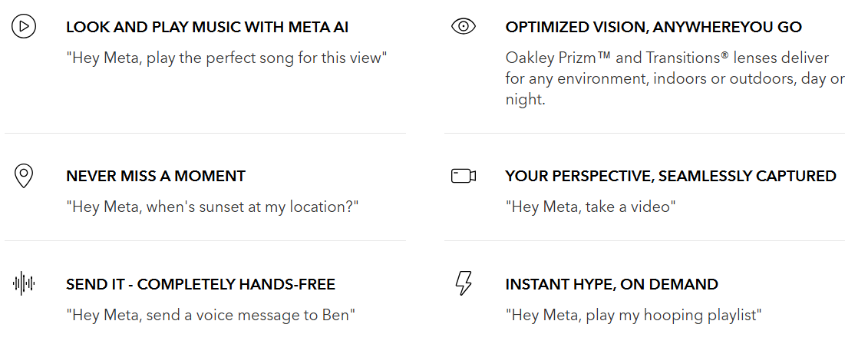Open the 'Never Miss a Moment' heading
Viewport: 868px width, 354px height.
[156, 176]
